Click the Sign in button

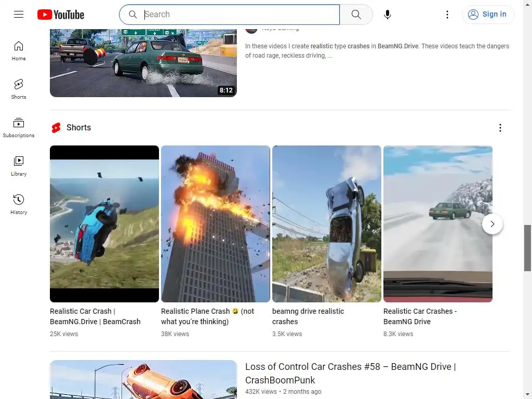click(488, 14)
